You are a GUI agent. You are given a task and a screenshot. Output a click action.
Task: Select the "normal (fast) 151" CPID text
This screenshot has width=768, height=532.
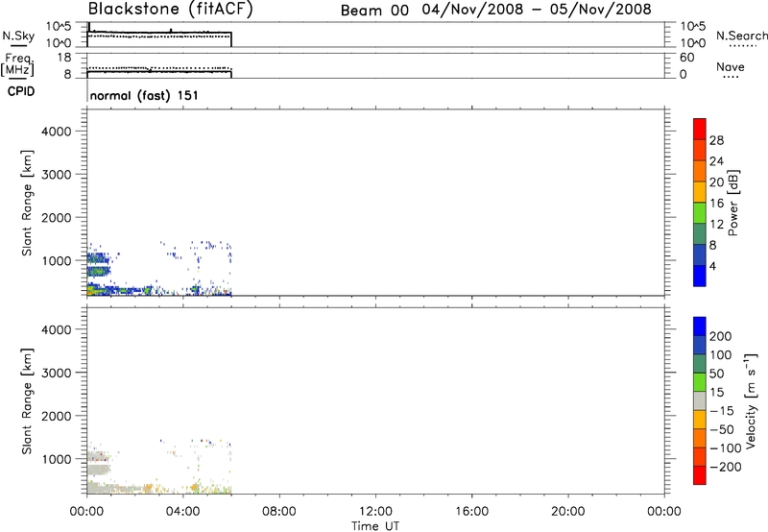[144, 95]
